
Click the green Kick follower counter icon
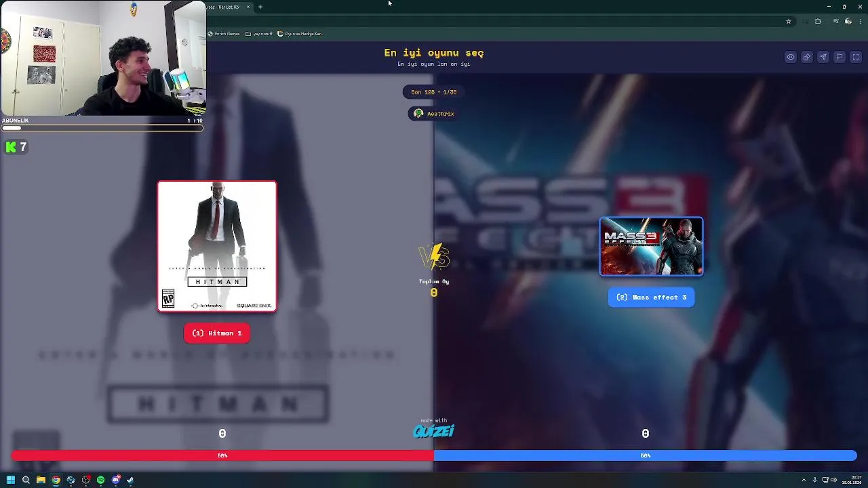10,146
